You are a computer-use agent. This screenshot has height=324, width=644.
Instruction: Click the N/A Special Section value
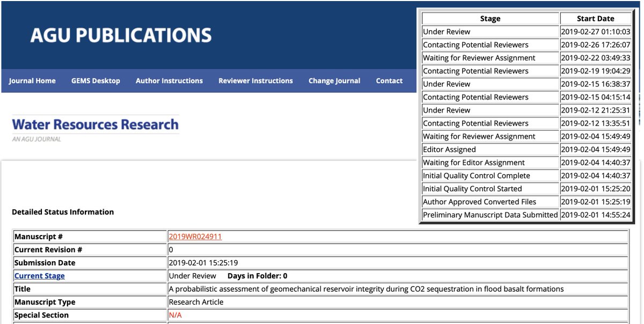click(x=175, y=315)
